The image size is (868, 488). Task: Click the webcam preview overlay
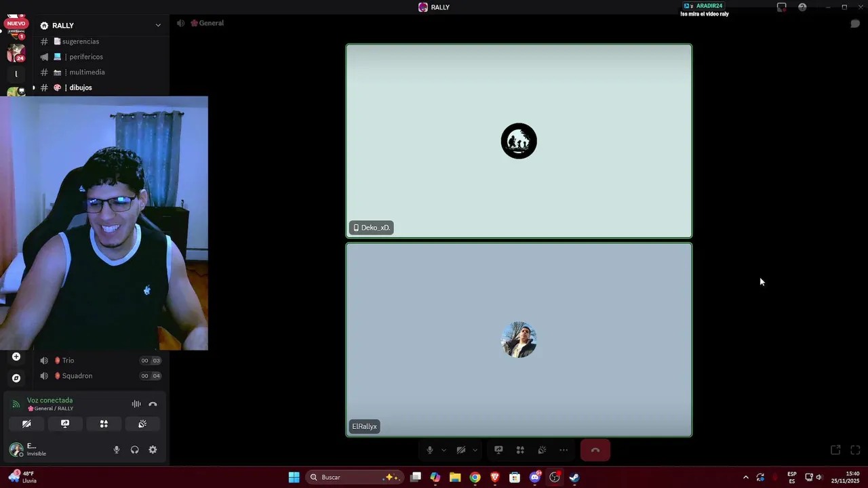(x=104, y=223)
